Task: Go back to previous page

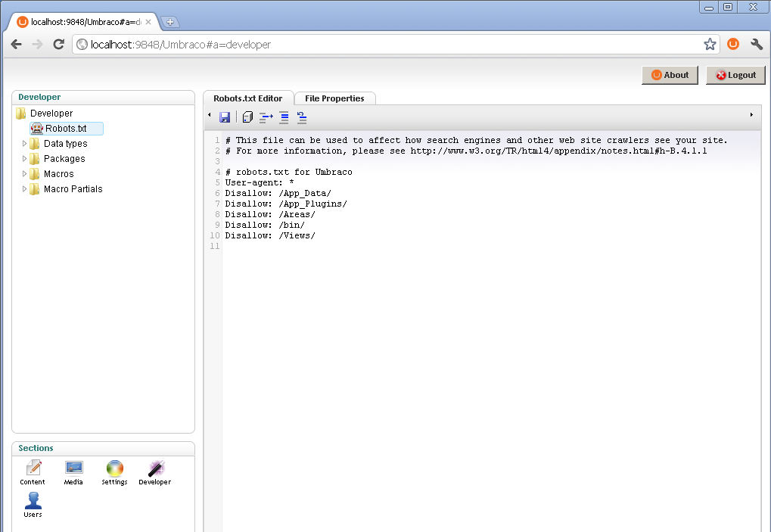Action: [x=16, y=44]
